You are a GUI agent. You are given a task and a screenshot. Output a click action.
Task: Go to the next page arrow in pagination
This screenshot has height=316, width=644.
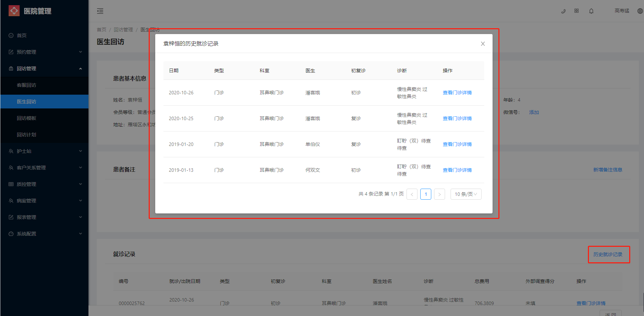click(x=440, y=194)
